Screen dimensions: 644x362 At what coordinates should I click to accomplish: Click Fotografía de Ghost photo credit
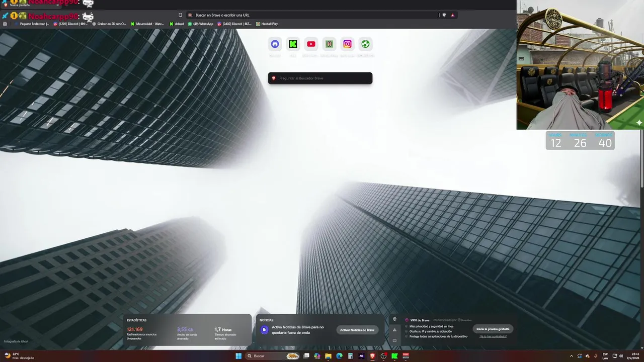point(16,341)
